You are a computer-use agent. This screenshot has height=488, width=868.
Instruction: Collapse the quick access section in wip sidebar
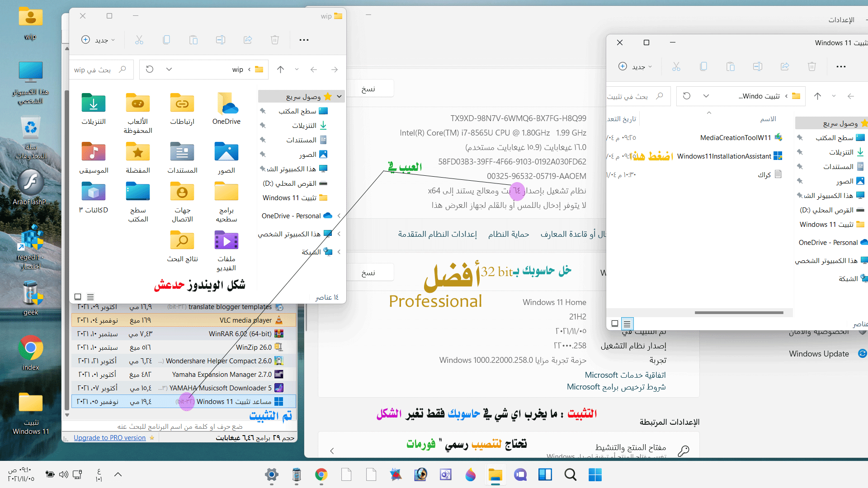339,96
